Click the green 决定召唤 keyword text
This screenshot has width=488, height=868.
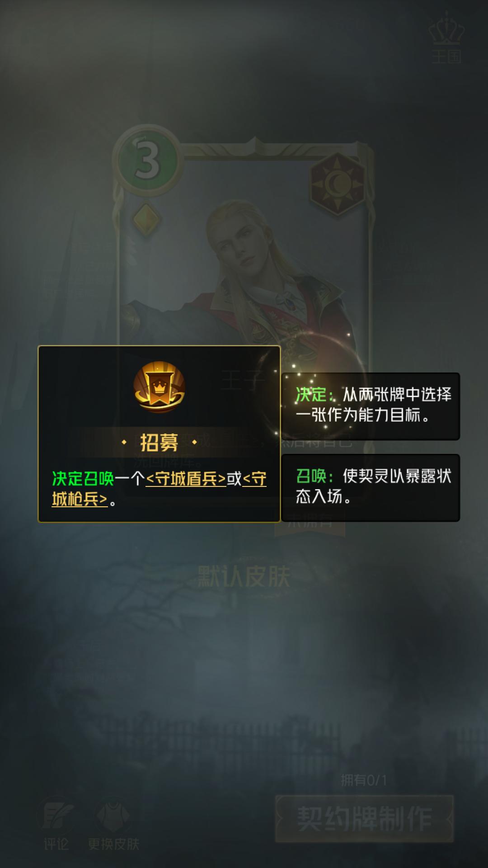[x=83, y=479]
